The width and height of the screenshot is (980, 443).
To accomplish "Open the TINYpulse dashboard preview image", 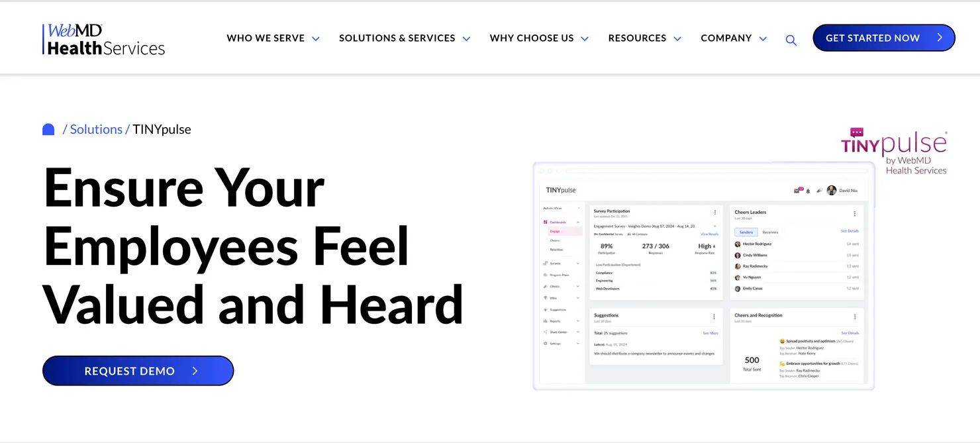I will click(x=703, y=275).
